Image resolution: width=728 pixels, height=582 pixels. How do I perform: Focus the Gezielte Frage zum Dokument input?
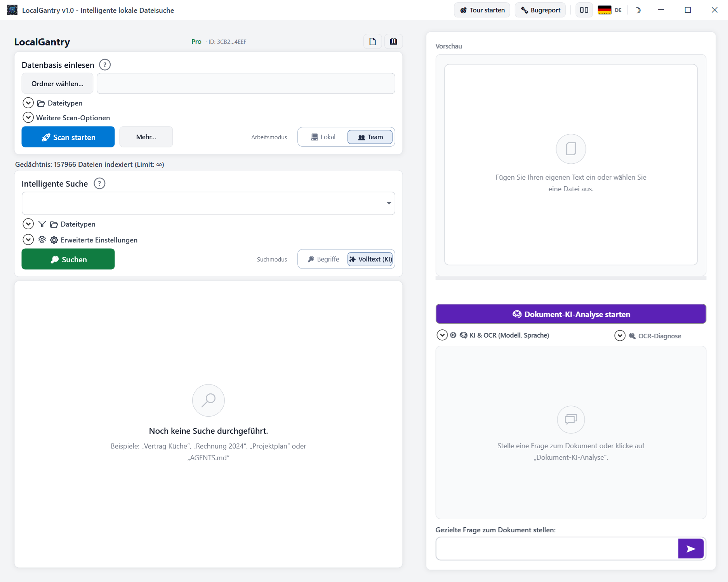(x=557, y=549)
